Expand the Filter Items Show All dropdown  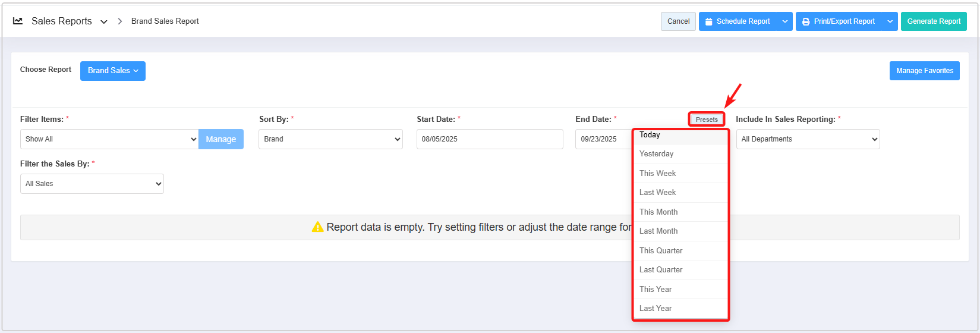[x=109, y=139]
